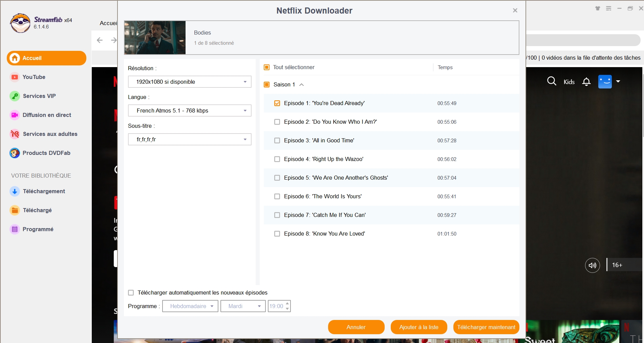644x343 pixels.
Task: Check Episode 5 'We Are One Another's Ghosts'
Action: (x=277, y=178)
